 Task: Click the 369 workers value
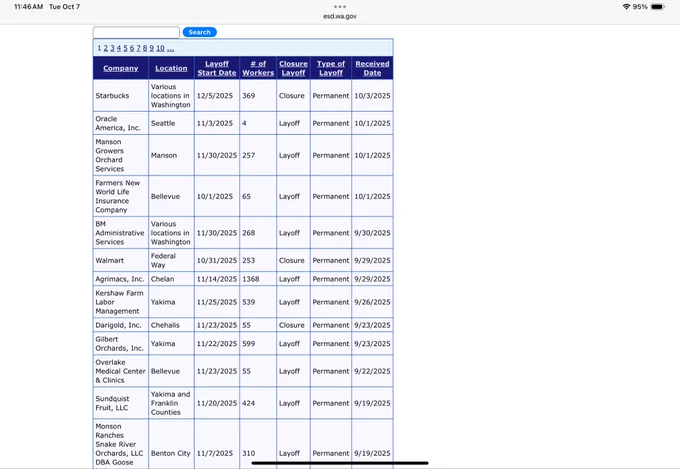point(248,95)
